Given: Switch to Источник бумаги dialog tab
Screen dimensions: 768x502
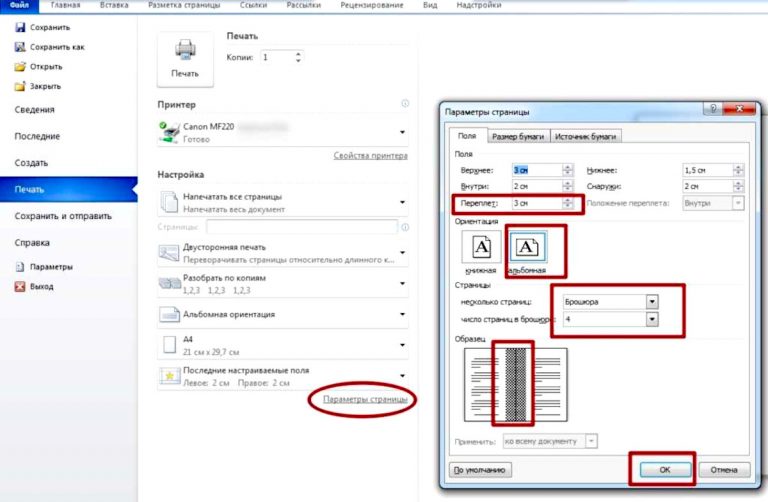Looking at the screenshot, I should pos(585,137).
